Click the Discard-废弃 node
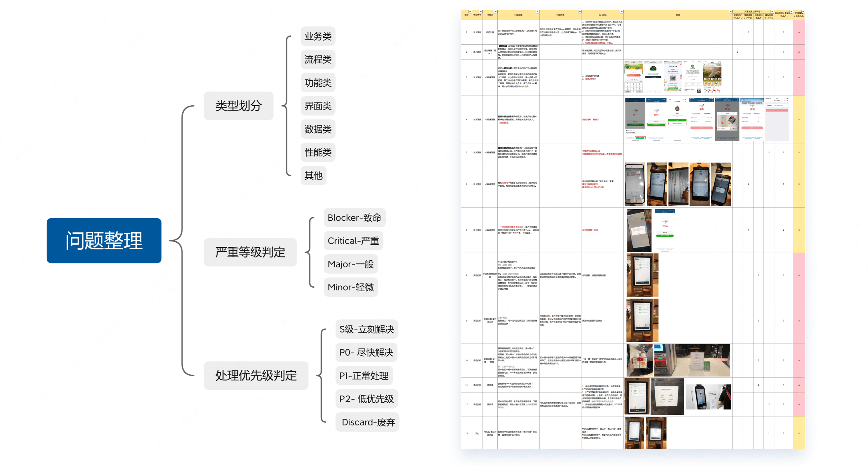 pyautogui.click(x=368, y=422)
